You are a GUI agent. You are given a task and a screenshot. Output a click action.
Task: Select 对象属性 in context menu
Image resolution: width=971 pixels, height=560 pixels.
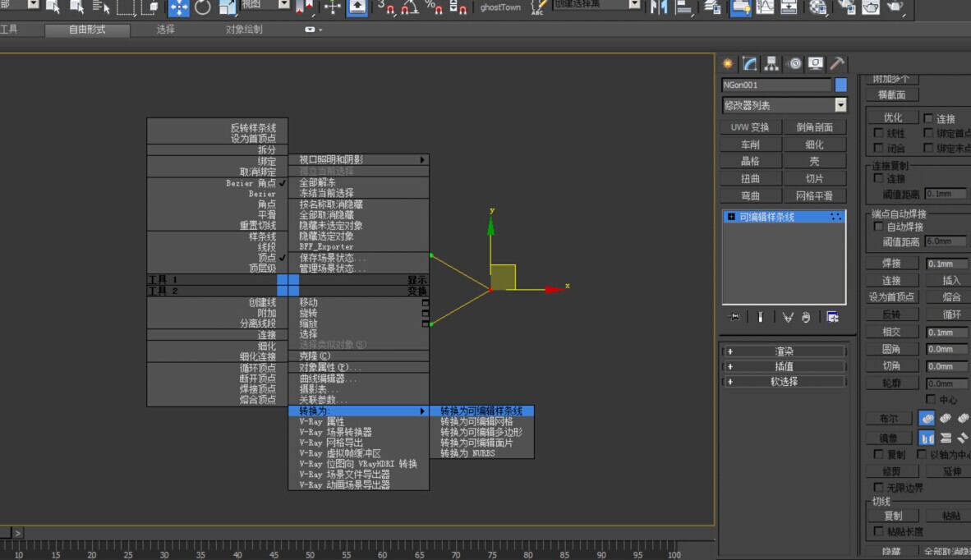(x=358, y=367)
